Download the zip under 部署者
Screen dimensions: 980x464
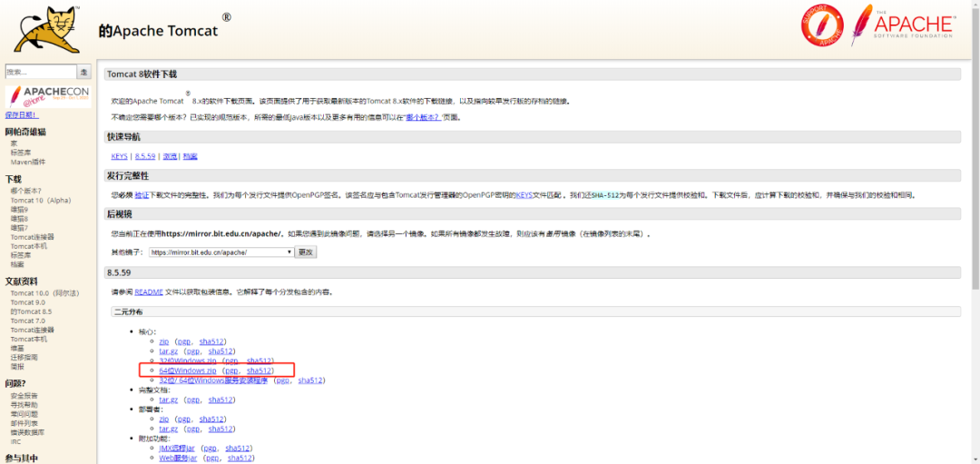click(x=163, y=419)
